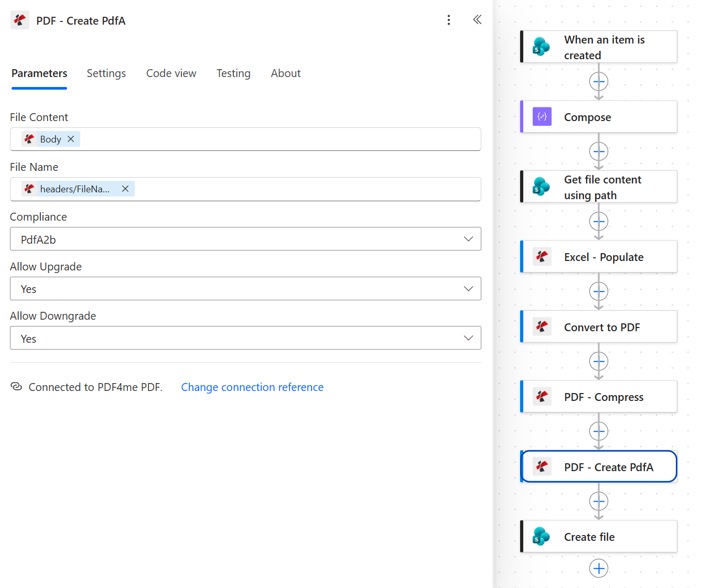Open the Testing tab
701x588 pixels.
point(233,73)
